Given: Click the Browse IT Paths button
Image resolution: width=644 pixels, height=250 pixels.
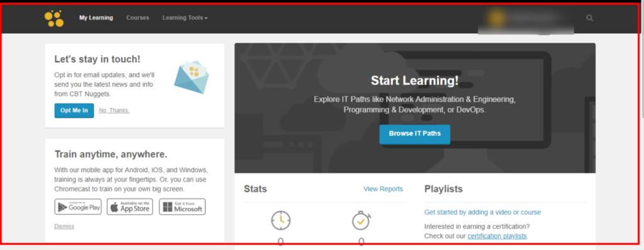Looking at the screenshot, I should point(415,134).
